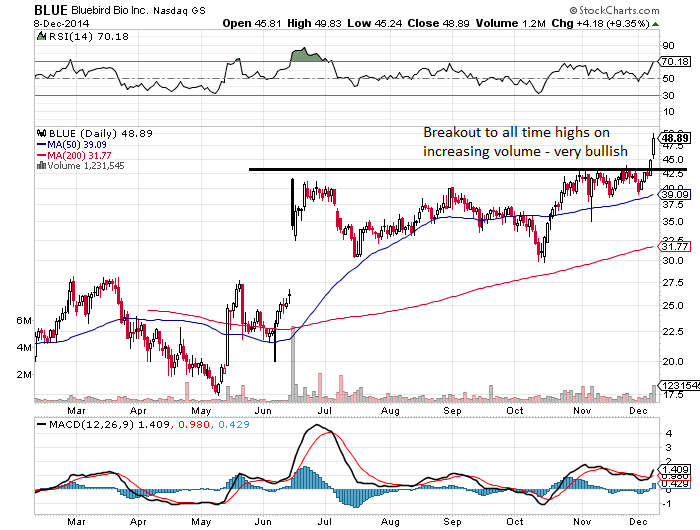Click the 70.18 RSI value tag
The image size is (700, 530).
(x=675, y=62)
